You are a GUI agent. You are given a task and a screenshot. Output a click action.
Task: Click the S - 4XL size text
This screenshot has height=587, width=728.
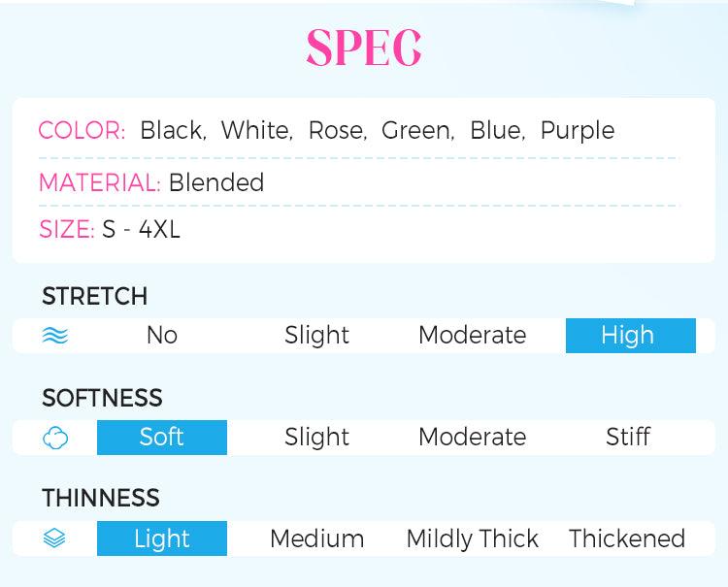pyautogui.click(x=141, y=230)
